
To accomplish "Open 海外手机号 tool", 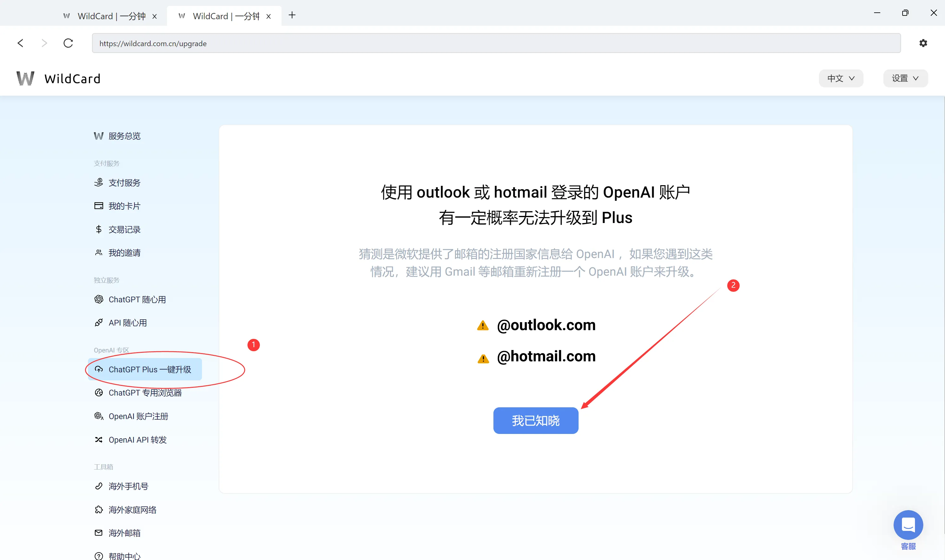I will tap(128, 486).
